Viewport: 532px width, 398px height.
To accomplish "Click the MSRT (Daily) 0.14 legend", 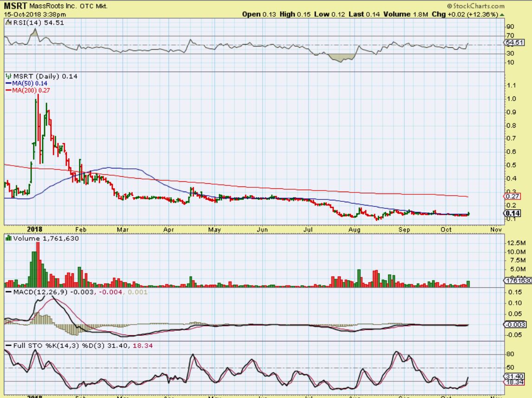I will click(45, 76).
